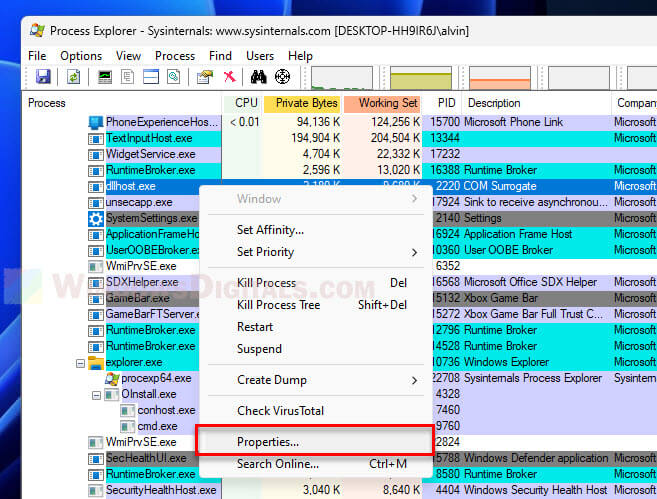The width and height of the screenshot is (657, 499).
Task: Click the procexp64.exe process icon
Action: (x=112, y=379)
